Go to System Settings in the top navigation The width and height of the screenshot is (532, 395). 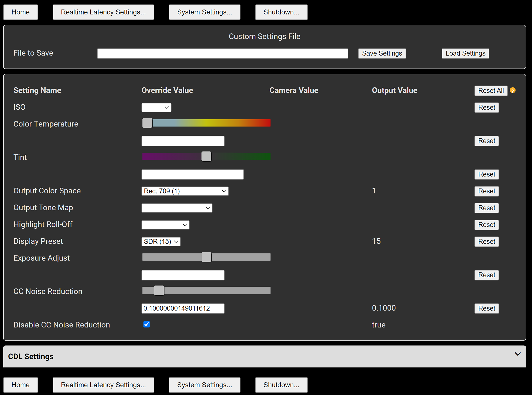(204, 12)
